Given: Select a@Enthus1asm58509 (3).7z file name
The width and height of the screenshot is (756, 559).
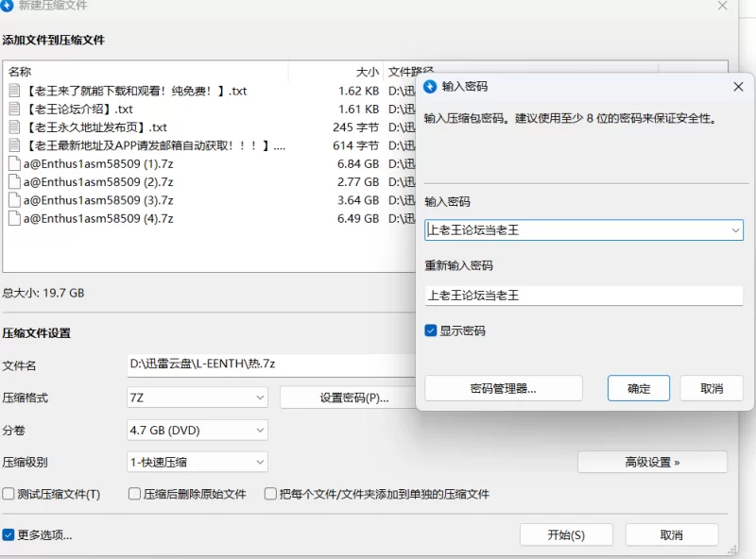Looking at the screenshot, I should [x=98, y=200].
